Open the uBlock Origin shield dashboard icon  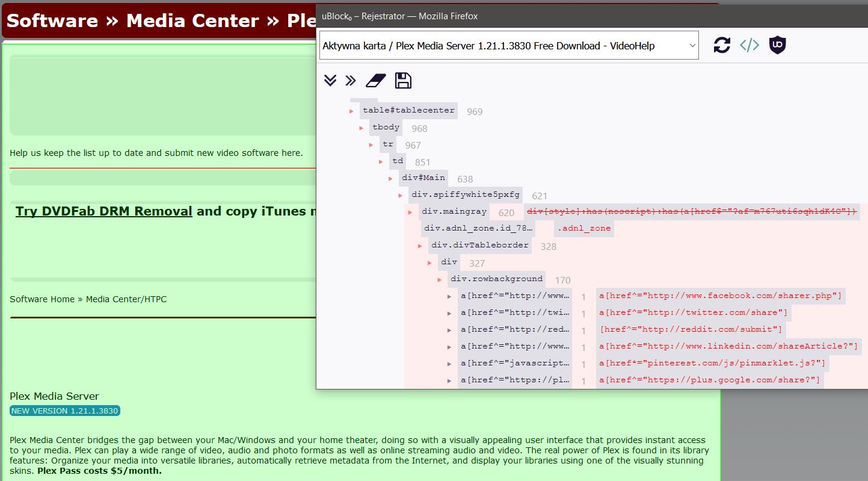(778, 45)
